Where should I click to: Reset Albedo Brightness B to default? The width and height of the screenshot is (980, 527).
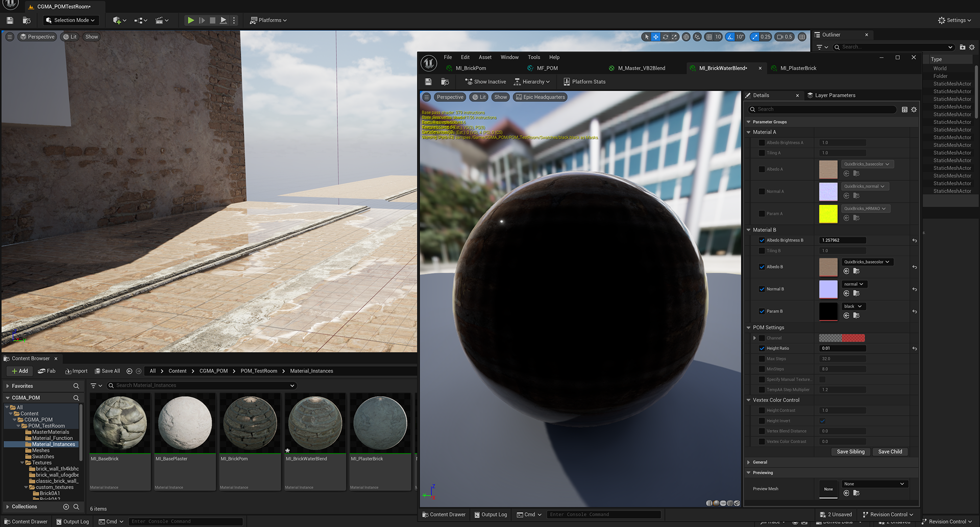(x=915, y=241)
